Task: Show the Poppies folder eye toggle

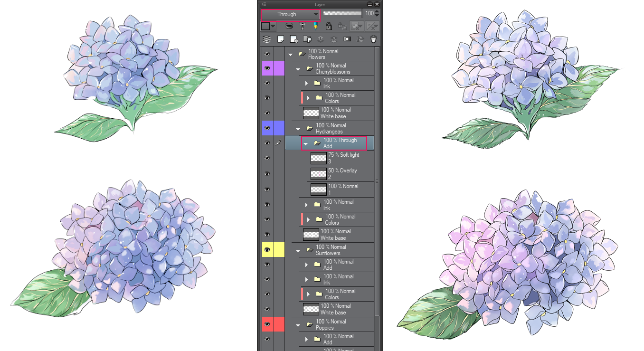Action: tap(267, 324)
